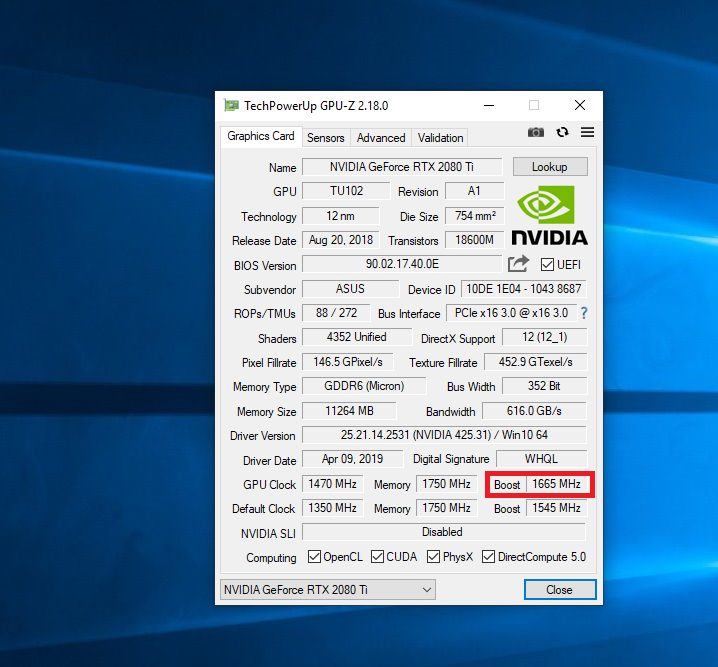
Task: Minimize the GPU-Z window
Action: [x=489, y=106]
